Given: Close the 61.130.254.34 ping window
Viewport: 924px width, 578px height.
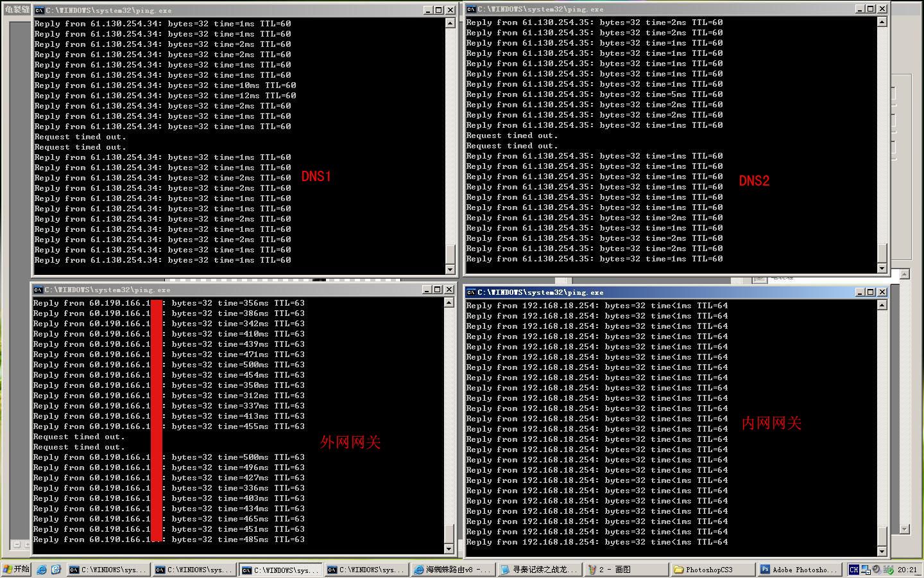Looking at the screenshot, I should pyautogui.click(x=450, y=10).
